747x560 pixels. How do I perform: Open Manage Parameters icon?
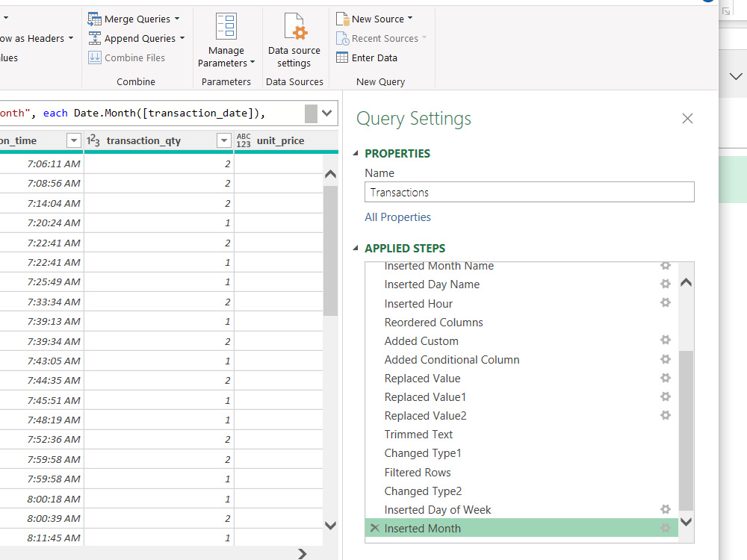pos(226,25)
